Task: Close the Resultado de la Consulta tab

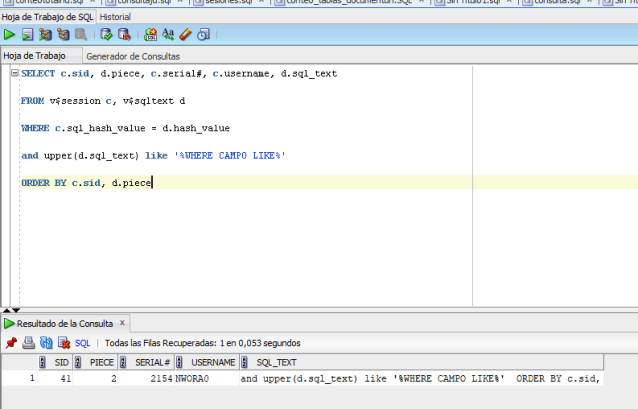Action: pos(123,323)
